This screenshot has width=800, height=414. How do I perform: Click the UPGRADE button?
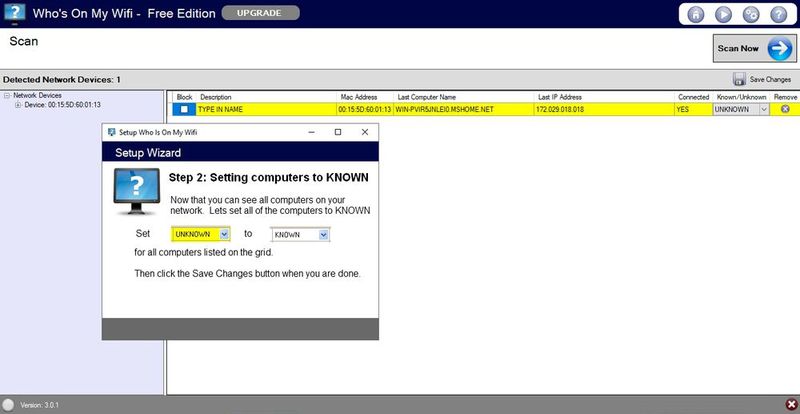(261, 13)
